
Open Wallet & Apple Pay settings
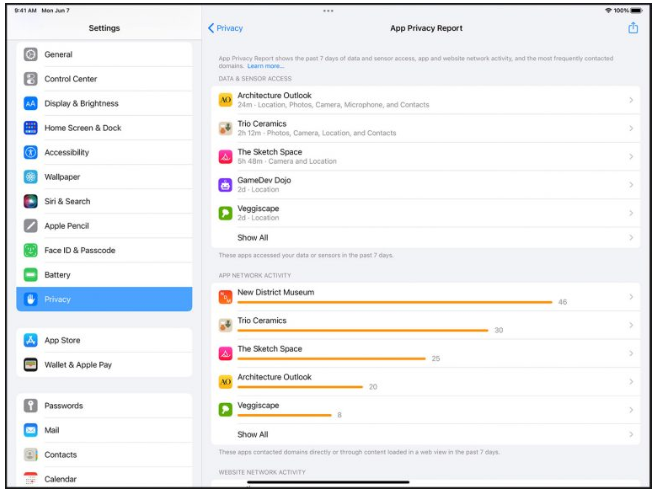[104, 365]
